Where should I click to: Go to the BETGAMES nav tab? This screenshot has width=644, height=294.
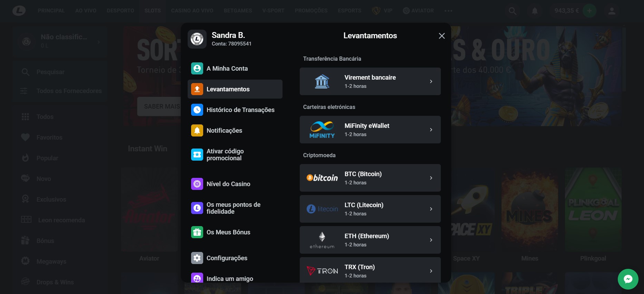pyautogui.click(x=238, y=11)
